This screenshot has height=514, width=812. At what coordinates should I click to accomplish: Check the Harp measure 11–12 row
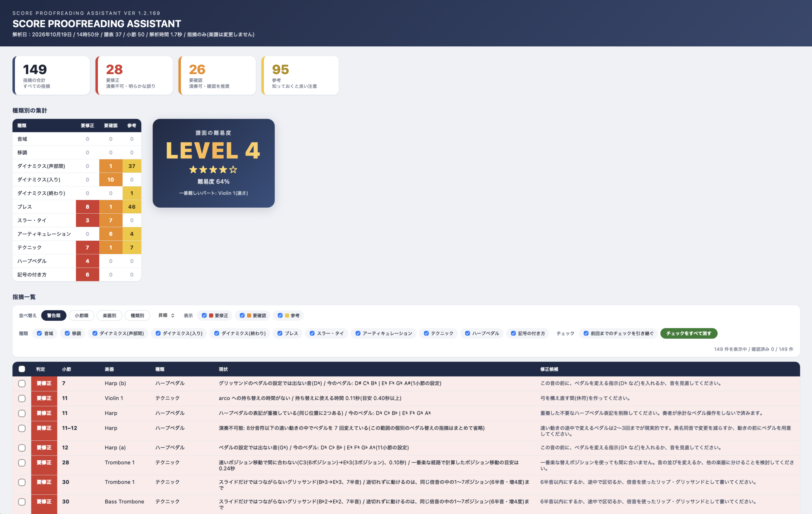(x=22, y=428)
